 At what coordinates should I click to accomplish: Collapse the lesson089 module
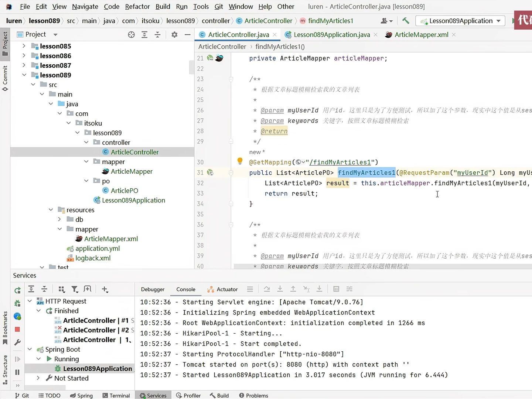[24, 75]
